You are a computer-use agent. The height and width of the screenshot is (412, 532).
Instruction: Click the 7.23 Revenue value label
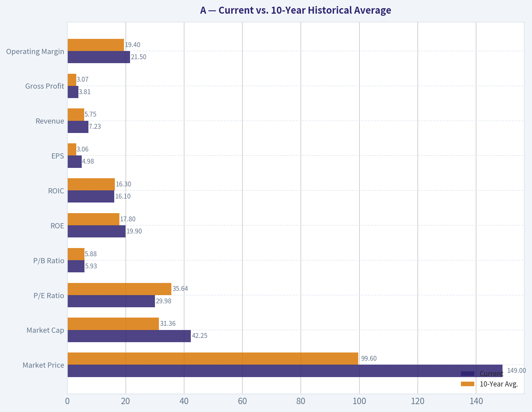[95, 127]
